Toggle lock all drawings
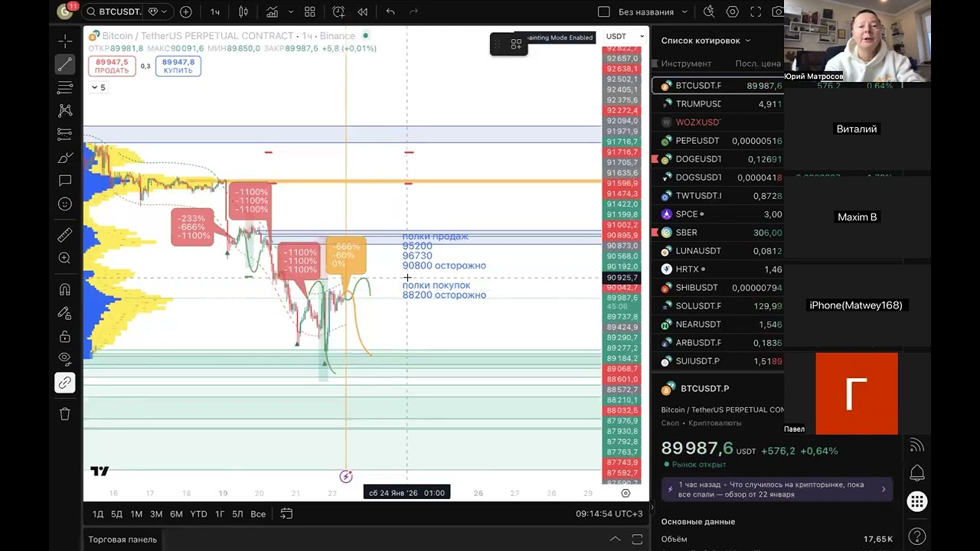The image size is (980, 551). click(x=65, y=337)
